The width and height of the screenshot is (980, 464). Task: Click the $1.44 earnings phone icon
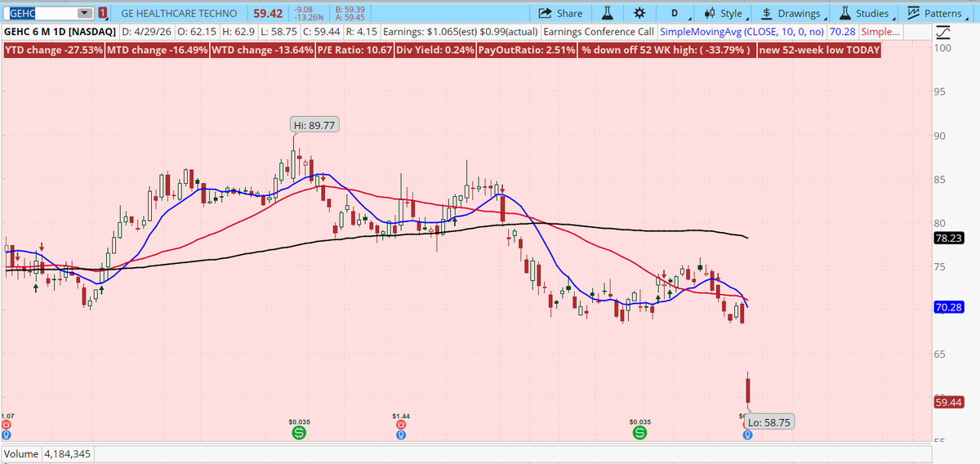(400, 426)
